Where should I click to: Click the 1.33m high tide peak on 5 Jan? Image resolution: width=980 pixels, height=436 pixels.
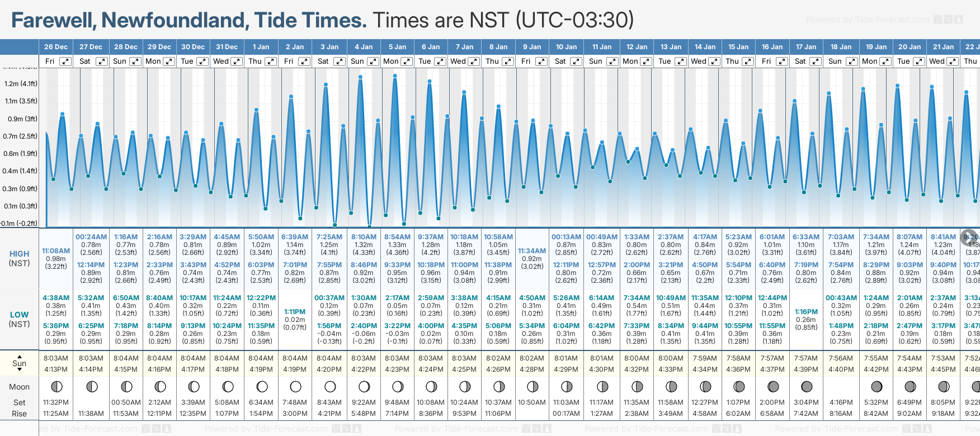(395, 75)
